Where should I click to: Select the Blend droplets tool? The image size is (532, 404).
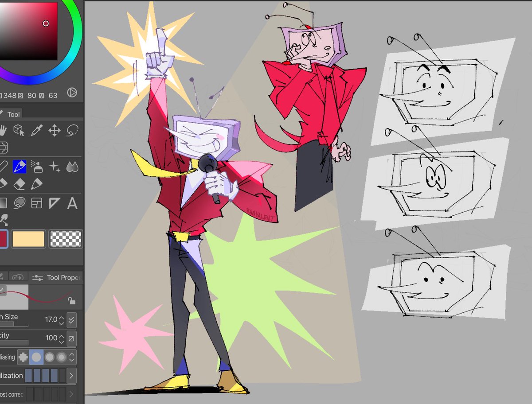coord(72,167)
